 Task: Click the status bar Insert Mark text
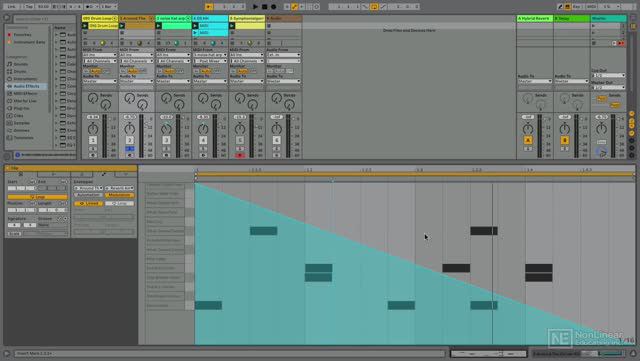point(34,354)
